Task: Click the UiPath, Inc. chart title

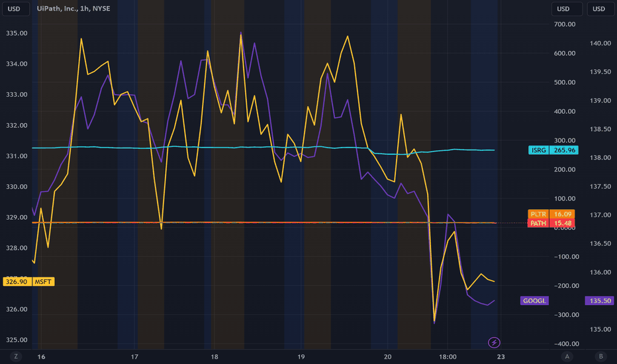Action: [x=73, y=9]
